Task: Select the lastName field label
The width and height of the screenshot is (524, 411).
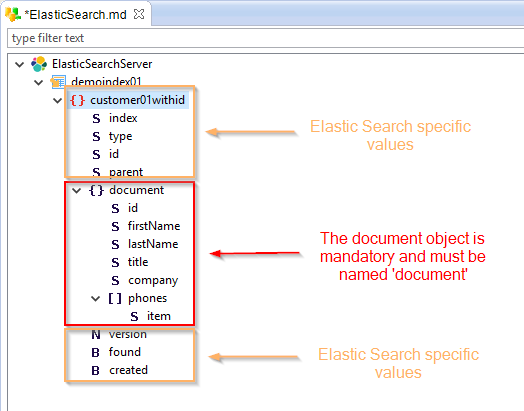Action: (153, 244)
